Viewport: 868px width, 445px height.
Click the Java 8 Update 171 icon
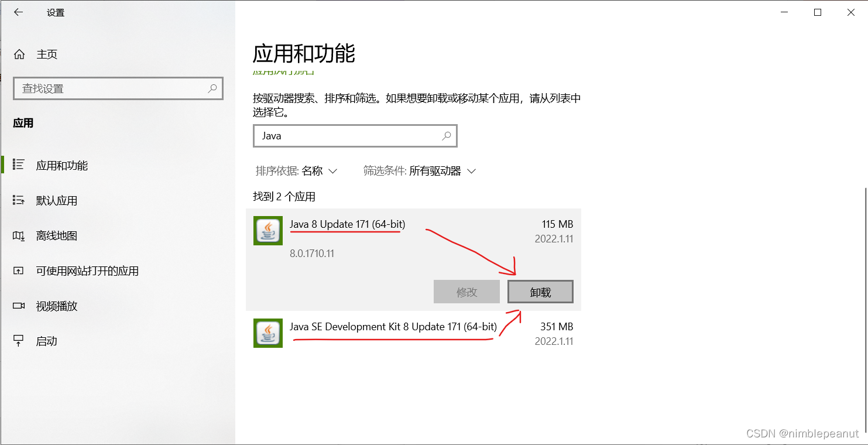(268, 231)
